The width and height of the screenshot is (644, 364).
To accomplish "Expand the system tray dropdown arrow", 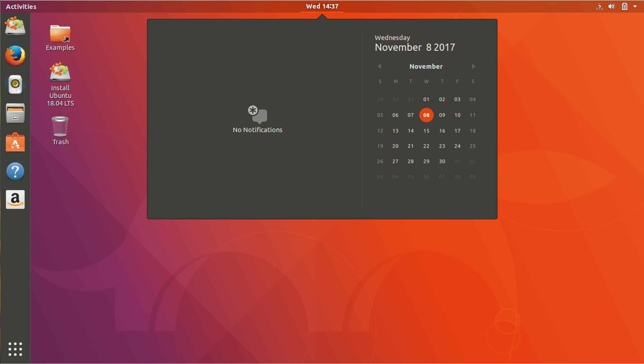I will pos(636,6).
